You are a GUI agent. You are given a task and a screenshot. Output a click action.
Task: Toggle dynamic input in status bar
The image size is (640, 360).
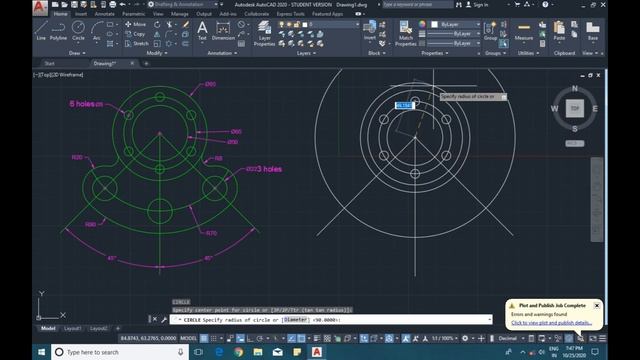240,338
